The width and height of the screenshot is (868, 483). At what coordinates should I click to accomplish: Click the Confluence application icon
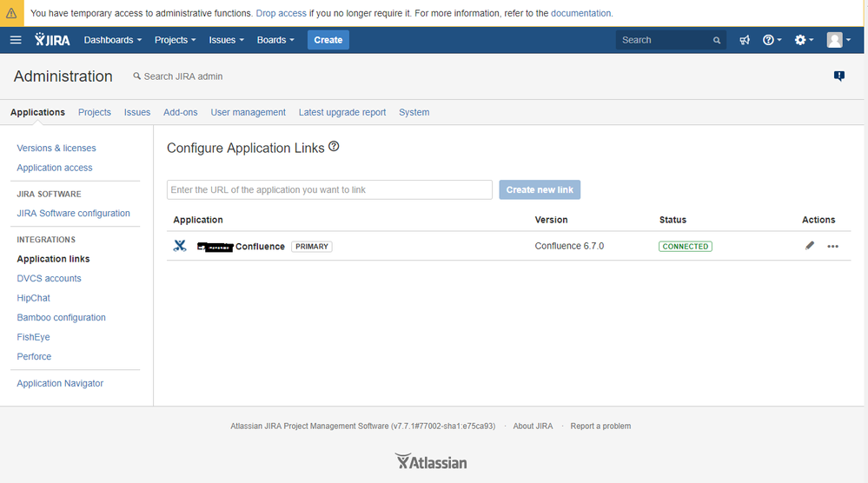click(x=180, y=246)
